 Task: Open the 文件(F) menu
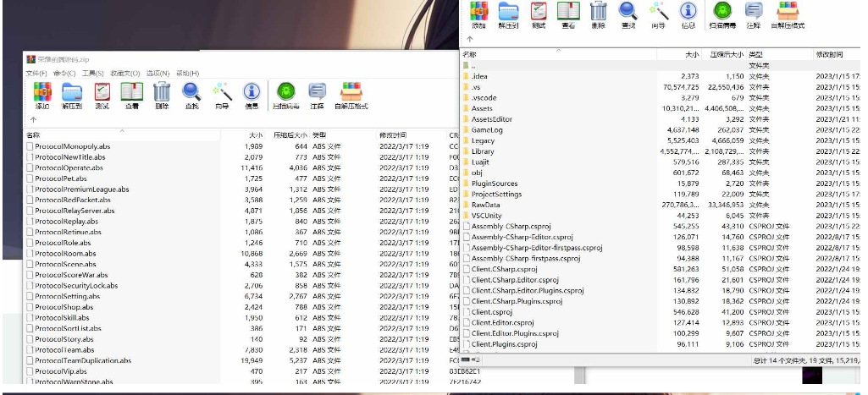pos(37,74)
